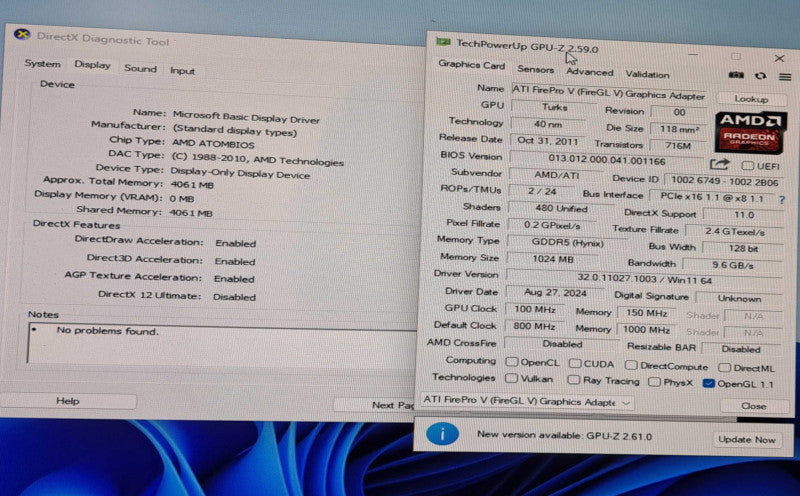Click the BIOS Version field 013.012.000.041.001166
Screen dimensions: 800x496
click(607, 160)
